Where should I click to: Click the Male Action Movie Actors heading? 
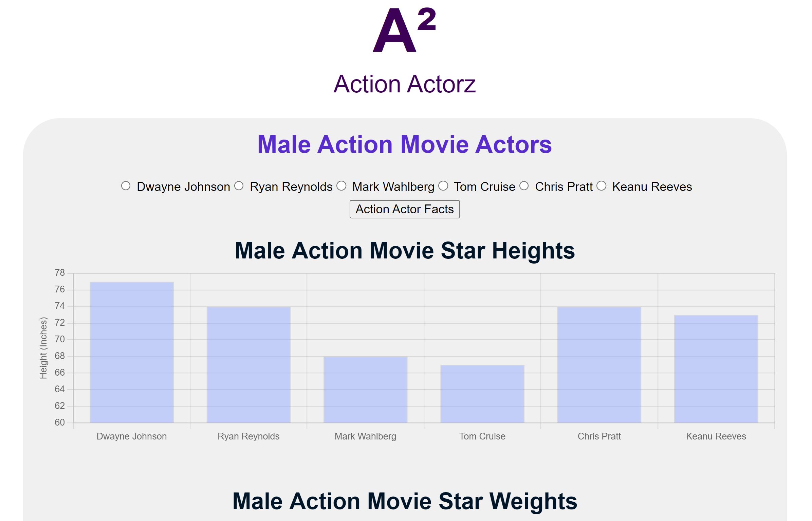405,144
